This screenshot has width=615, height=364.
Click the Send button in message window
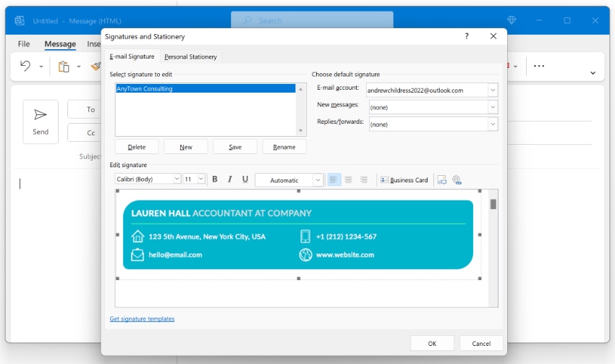41,122
